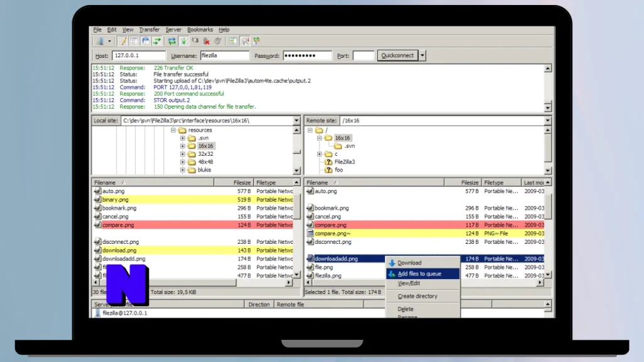The image size is (644, 362).
Task: Click the FileZilla3 question-mark folder icon
Action: (328, 162)
